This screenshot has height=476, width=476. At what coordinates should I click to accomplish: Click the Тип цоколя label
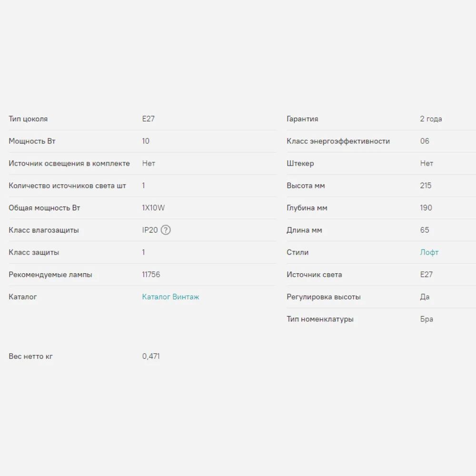28,119
